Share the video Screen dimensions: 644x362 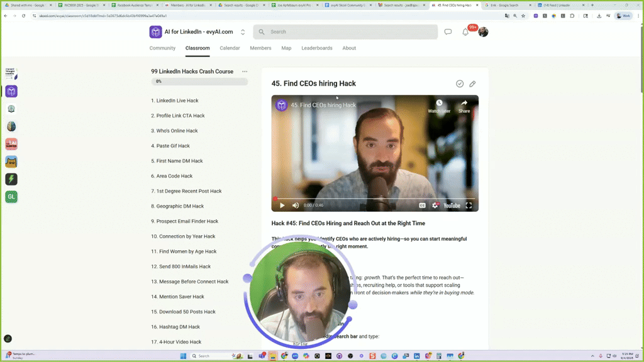(464, 106)
